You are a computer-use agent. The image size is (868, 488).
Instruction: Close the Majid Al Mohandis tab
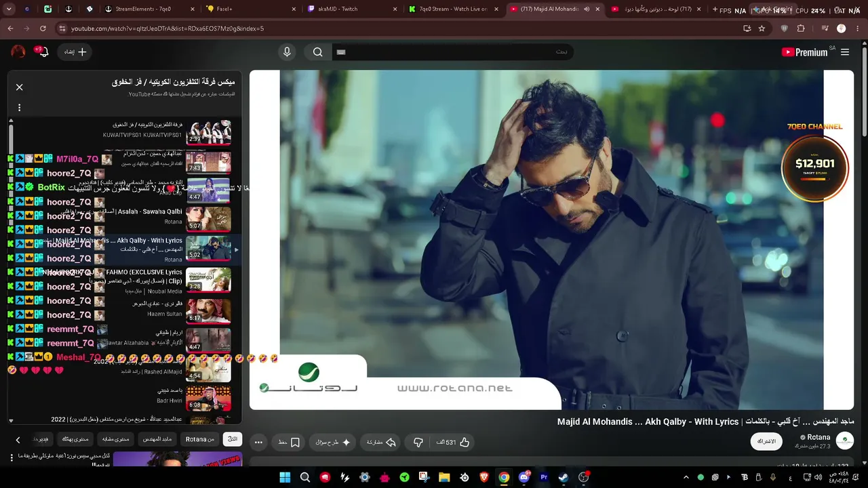tap(599, 9)
